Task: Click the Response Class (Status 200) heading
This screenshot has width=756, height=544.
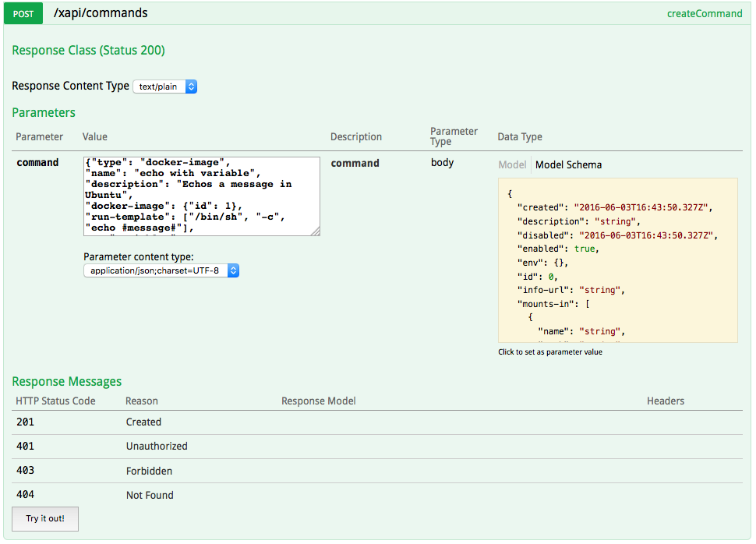Action: (88, 51)
